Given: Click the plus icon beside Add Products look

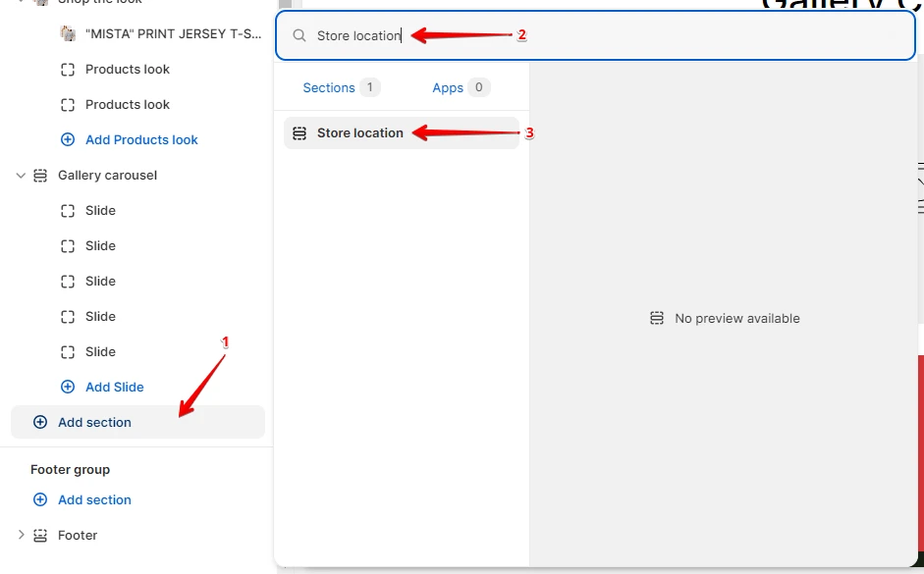Looking at the screenshot, I should (68, 139).
